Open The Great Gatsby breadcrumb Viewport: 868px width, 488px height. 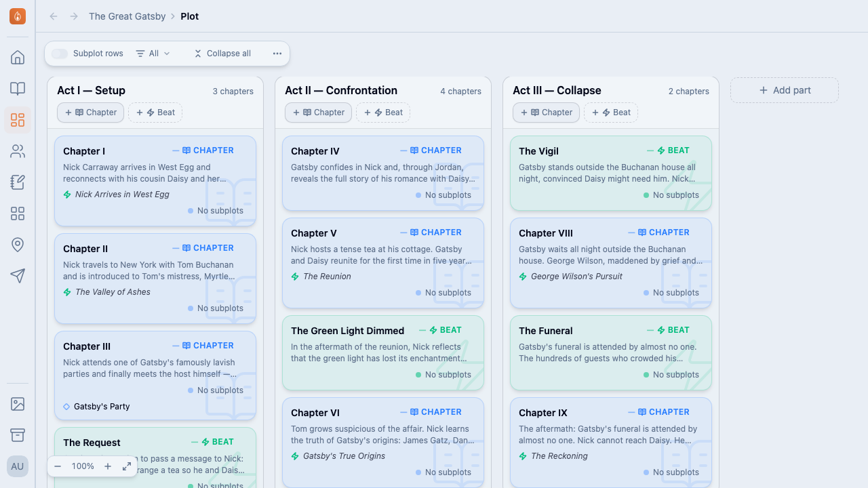127,16
